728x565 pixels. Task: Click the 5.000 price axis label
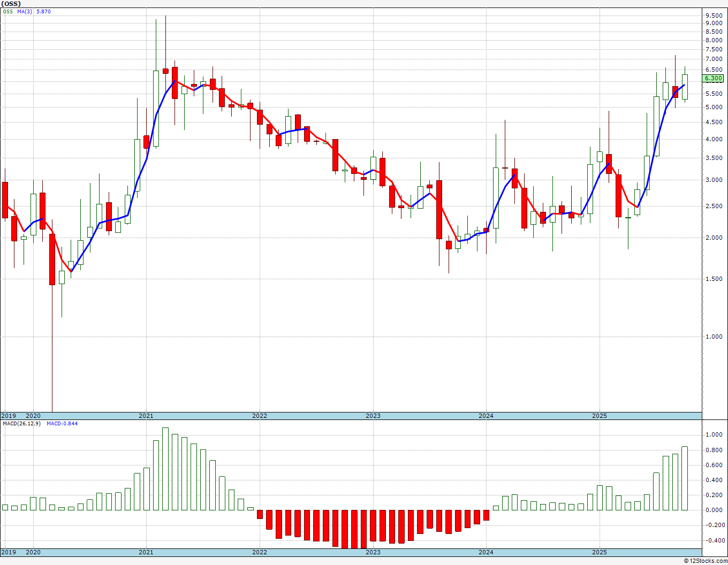(714, 107)
